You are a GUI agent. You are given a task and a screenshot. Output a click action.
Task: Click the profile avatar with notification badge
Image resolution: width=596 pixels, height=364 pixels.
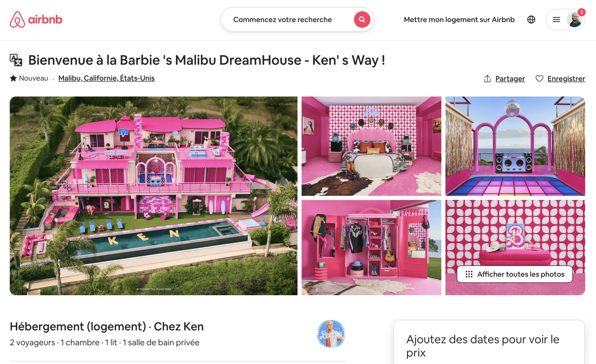tap(574, 19)
